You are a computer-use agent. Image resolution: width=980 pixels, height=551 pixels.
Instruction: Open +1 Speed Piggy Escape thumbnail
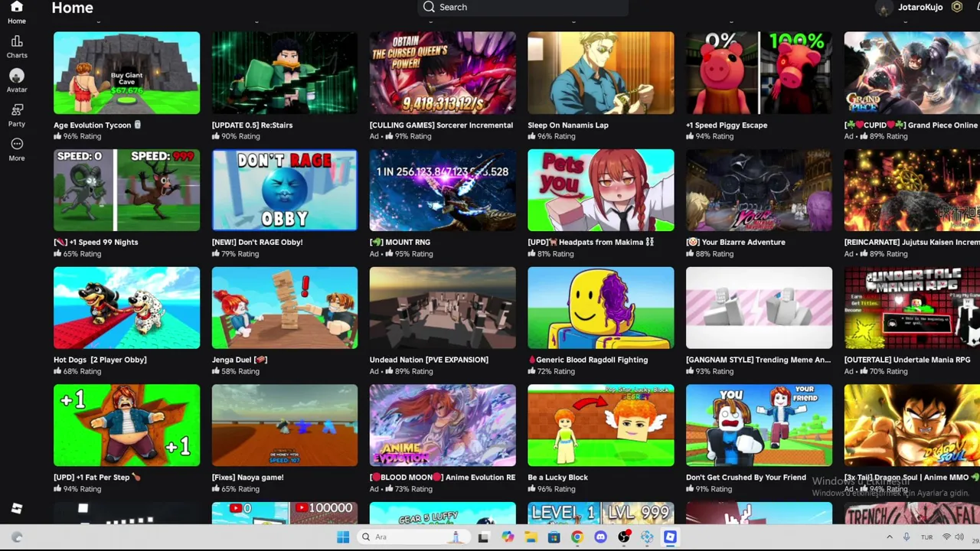point(759,73)
